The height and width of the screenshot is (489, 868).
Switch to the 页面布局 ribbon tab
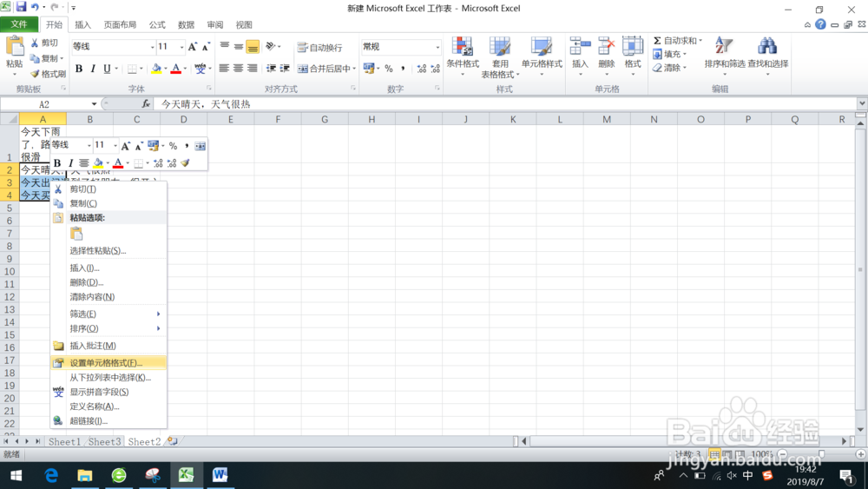[120, 25]
